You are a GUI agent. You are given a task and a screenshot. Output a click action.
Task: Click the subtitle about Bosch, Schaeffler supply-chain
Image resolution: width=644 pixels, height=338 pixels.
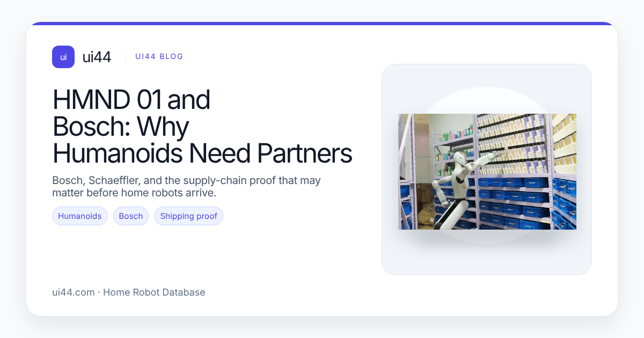pos(186,186)
